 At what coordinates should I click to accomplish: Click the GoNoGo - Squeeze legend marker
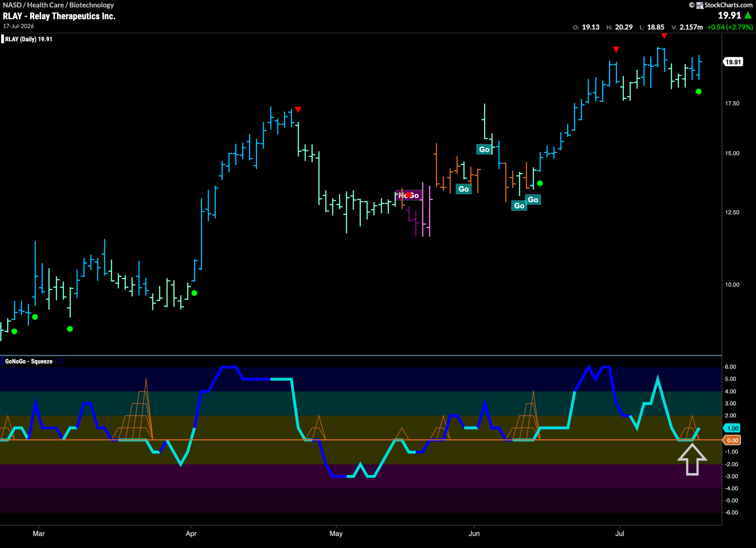(x=3, y=361)
